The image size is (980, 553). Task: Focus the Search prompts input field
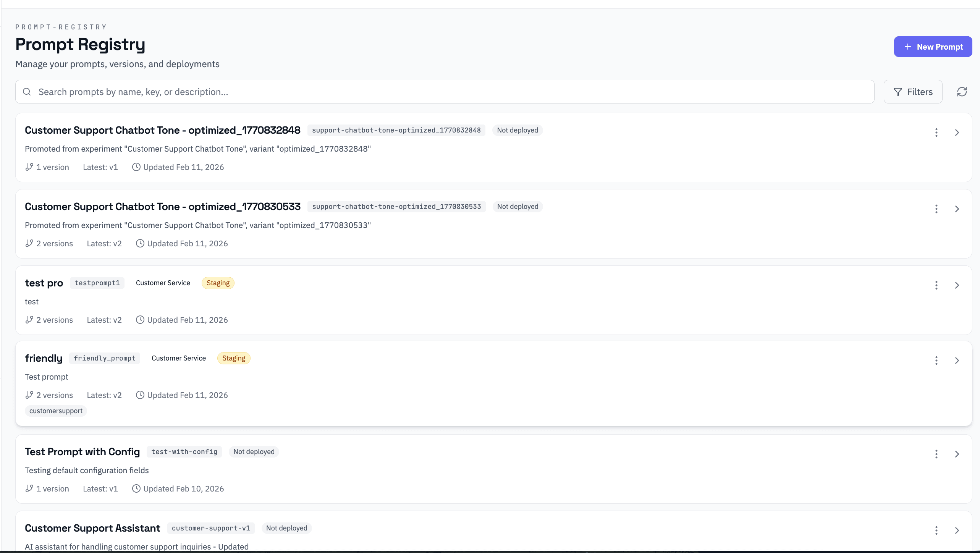click(451, 92)
